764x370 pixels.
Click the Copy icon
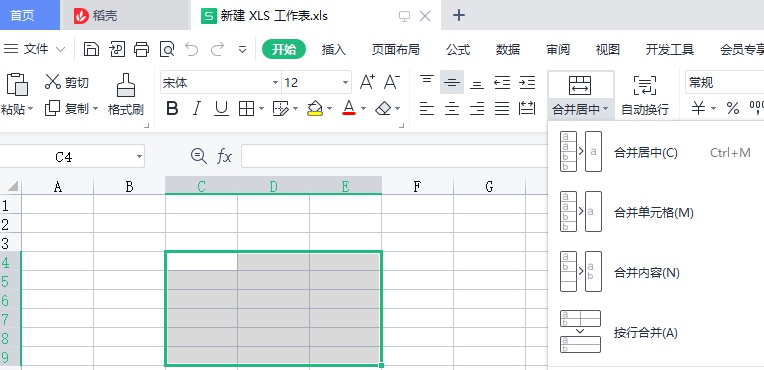[52, 108]
